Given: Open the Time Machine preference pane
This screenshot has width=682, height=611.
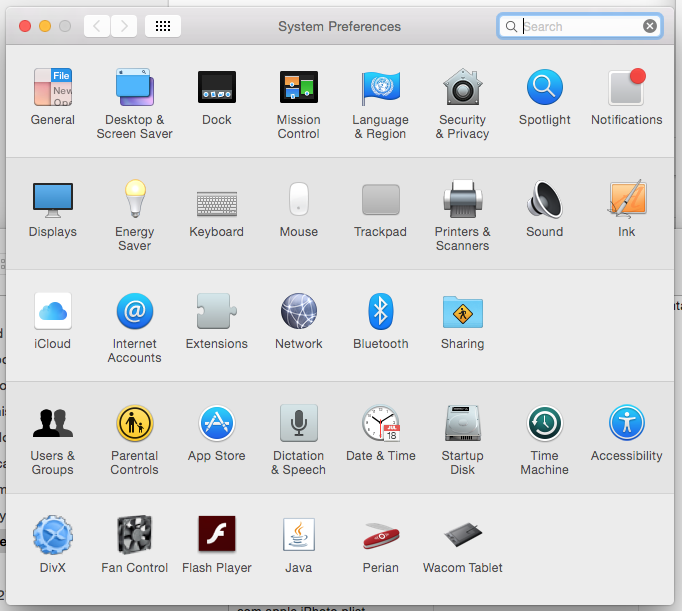Looking at the screenshot, I should 544,424.
